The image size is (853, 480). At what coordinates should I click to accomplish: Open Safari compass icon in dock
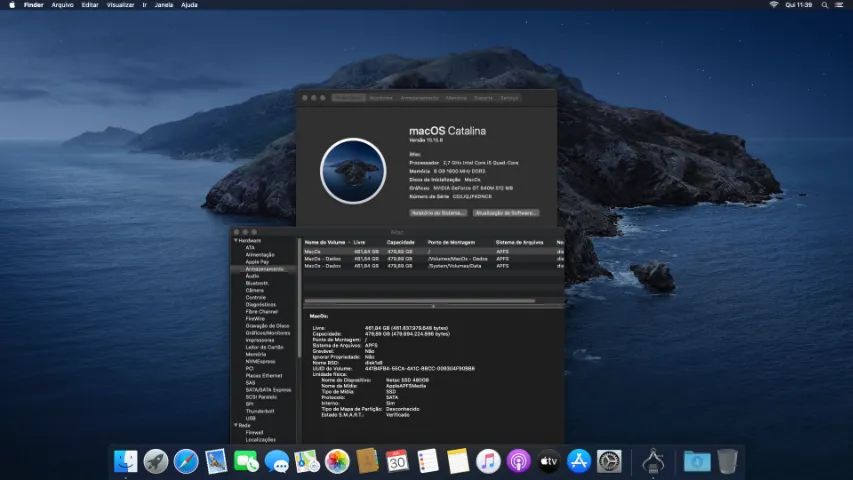pos(186,461)
